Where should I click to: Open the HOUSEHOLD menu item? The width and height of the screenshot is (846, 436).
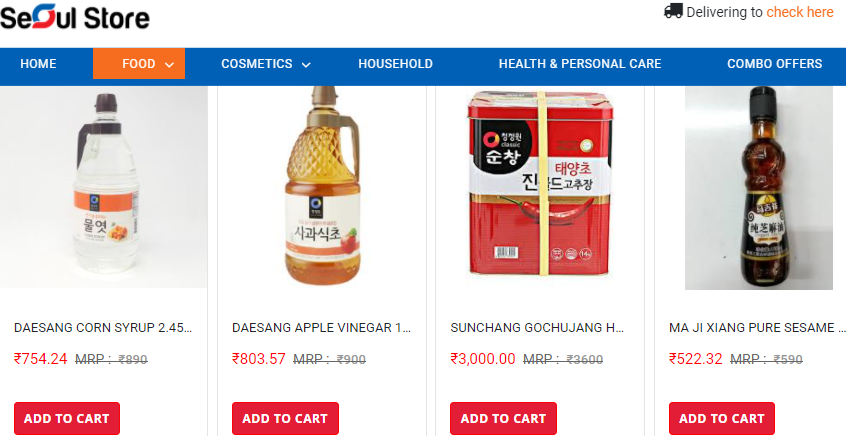pos(395,64)
